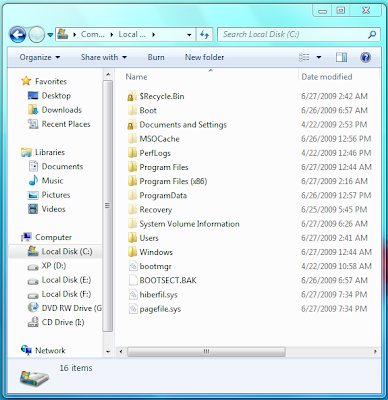Click the Refresh address bar icon
The height and width of the screenshot is (400, 388).
coord(204,34)
